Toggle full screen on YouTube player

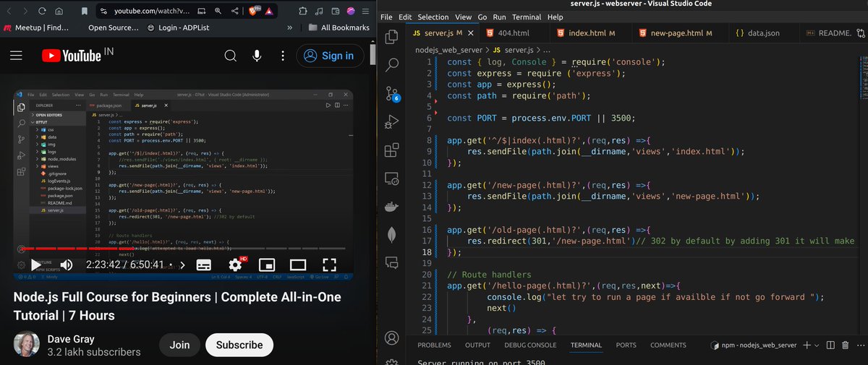tap(329, 265)
